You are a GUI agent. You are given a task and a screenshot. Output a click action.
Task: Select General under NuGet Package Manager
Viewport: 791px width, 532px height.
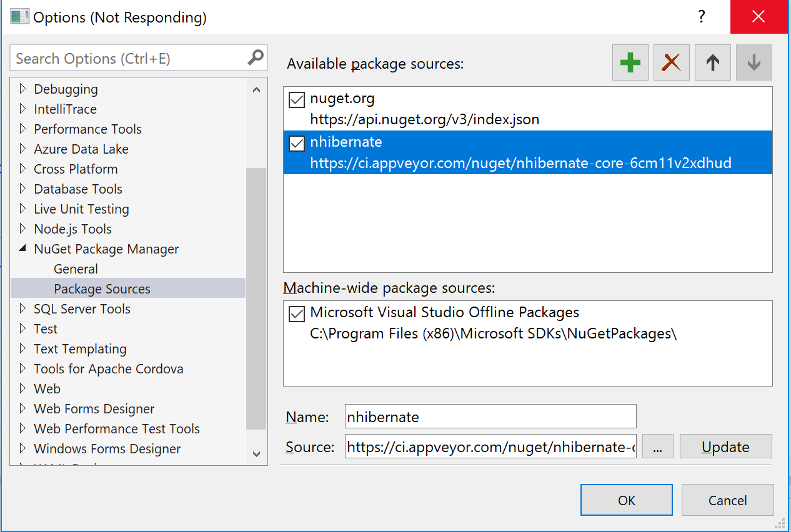76,269
